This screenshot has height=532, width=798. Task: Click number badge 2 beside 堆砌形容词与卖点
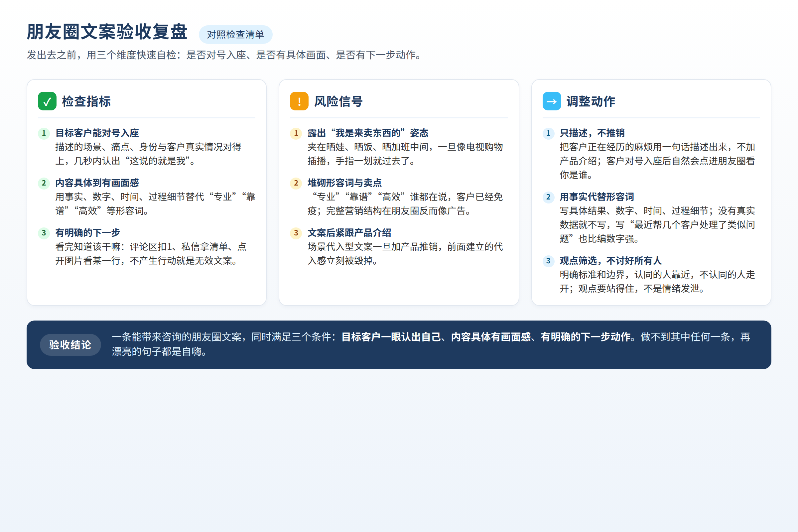click(296, 183)
